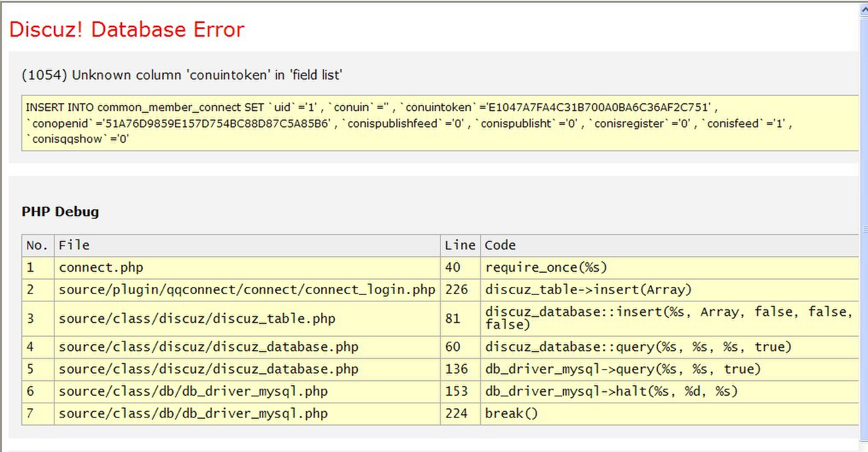Click the File column header
Image resolution: width=868 pixels, height=452 pixels.
(x=74, y=245)
